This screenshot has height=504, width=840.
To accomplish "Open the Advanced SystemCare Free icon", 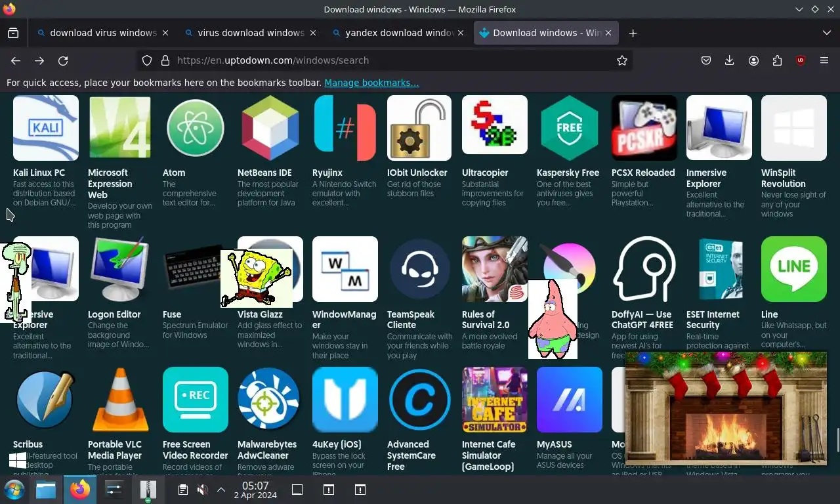I will click(420, 400).
